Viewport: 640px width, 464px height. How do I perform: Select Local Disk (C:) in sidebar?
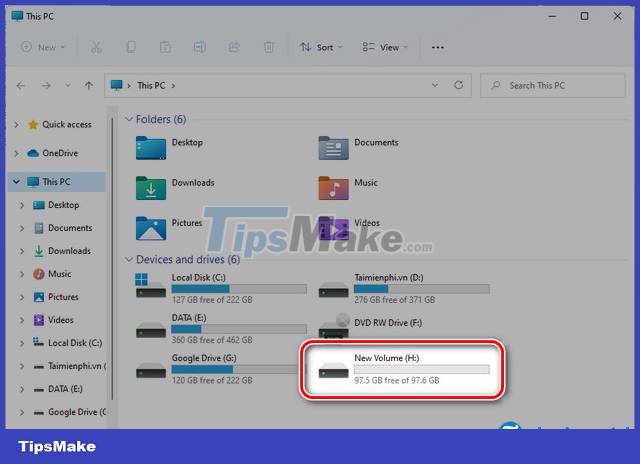pyautogui.click(x=75, y=343)
